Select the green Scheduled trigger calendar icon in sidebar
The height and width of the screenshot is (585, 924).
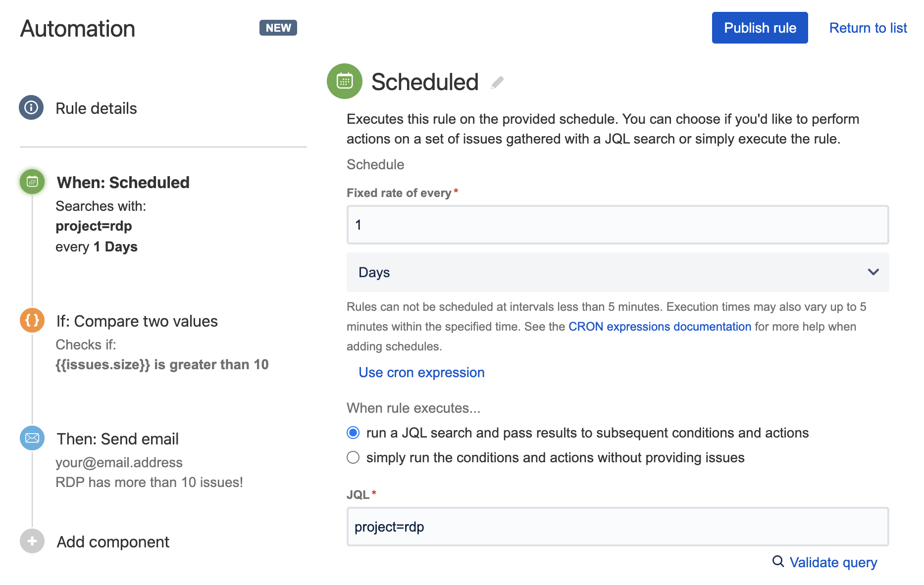(32, 182)
